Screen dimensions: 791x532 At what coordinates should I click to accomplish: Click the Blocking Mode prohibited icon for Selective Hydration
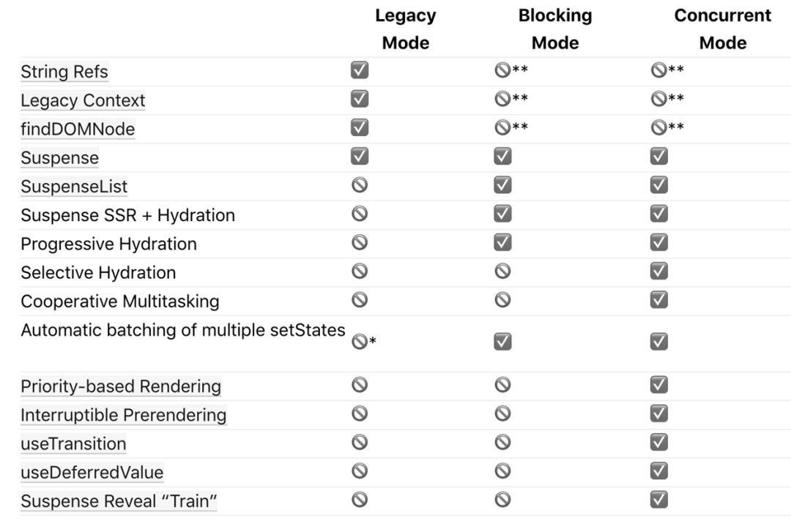502,271
